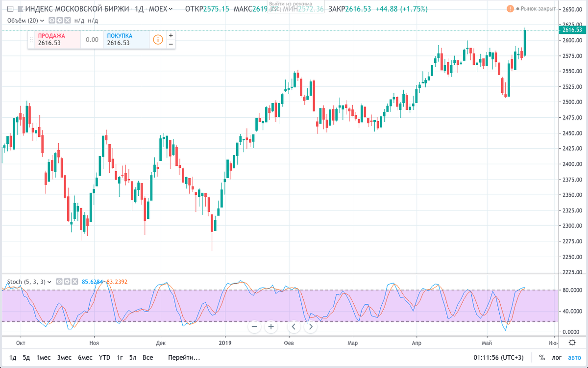Click the Рынок закрыт market status
The width and height of the screenshot is (588, 368).
coord(538,9)
